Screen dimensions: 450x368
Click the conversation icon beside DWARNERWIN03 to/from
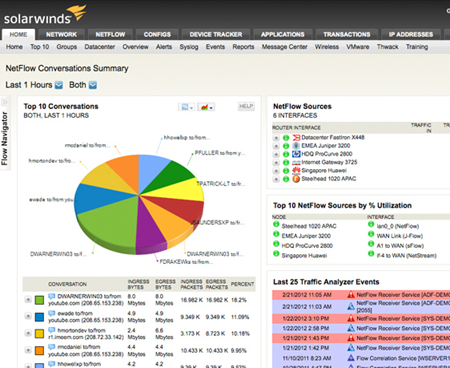coord(52,296)
